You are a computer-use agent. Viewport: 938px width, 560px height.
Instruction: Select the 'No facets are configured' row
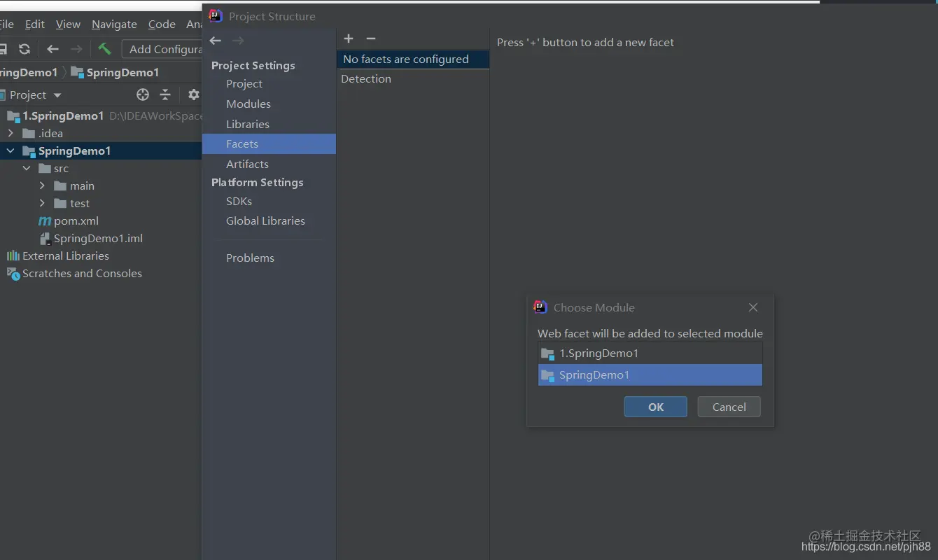[413, 59]
